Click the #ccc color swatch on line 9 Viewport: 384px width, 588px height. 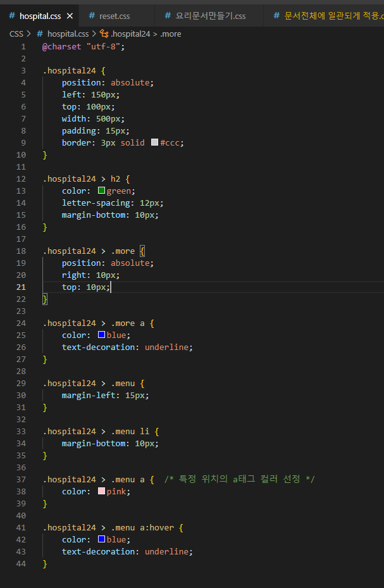tap(154, 142)
